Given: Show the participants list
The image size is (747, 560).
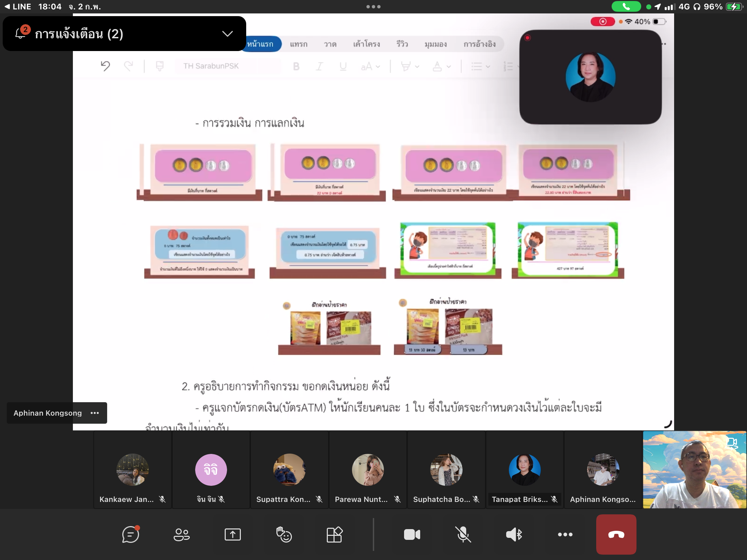Looking at the screenshot, I should tap(181, 534).
